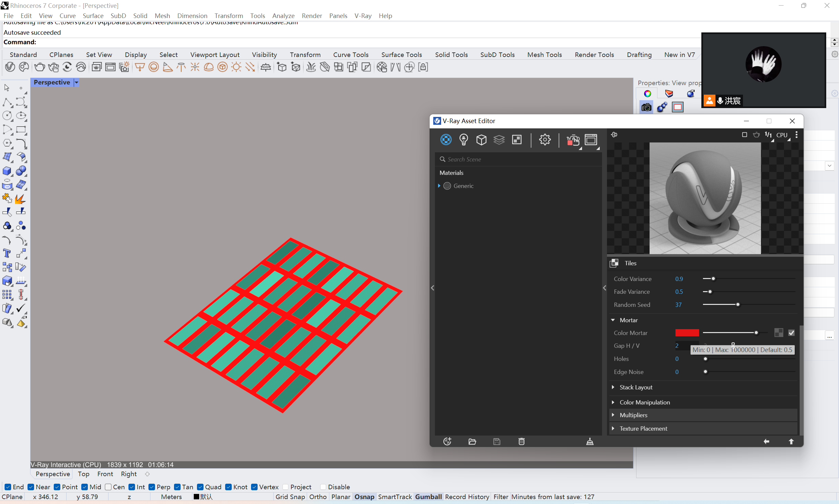
Task: Toggle Gumball in status bar
Action: tap(428, 497)
